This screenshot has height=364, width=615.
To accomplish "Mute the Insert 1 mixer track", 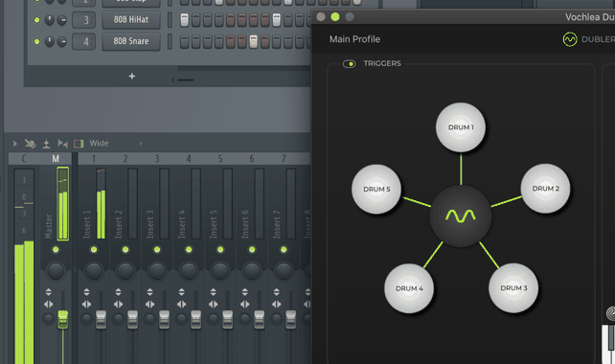I will pos(94,249).
